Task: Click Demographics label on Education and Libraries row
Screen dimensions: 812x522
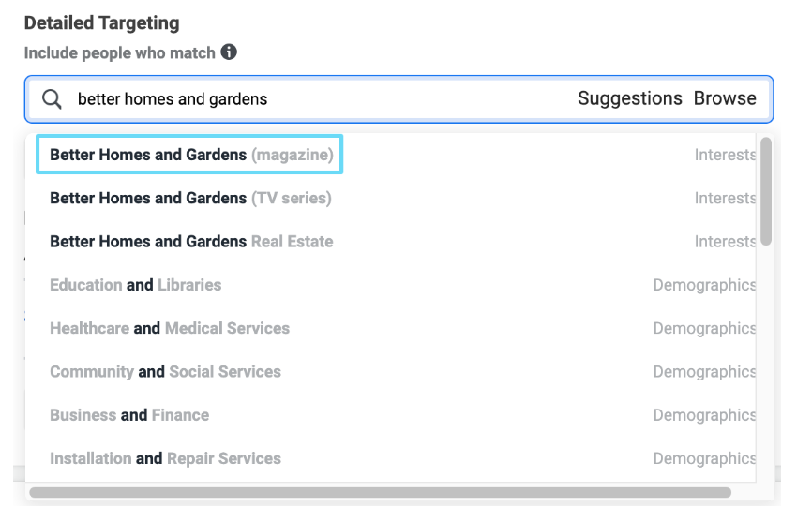Action: [x=704, y=285]
